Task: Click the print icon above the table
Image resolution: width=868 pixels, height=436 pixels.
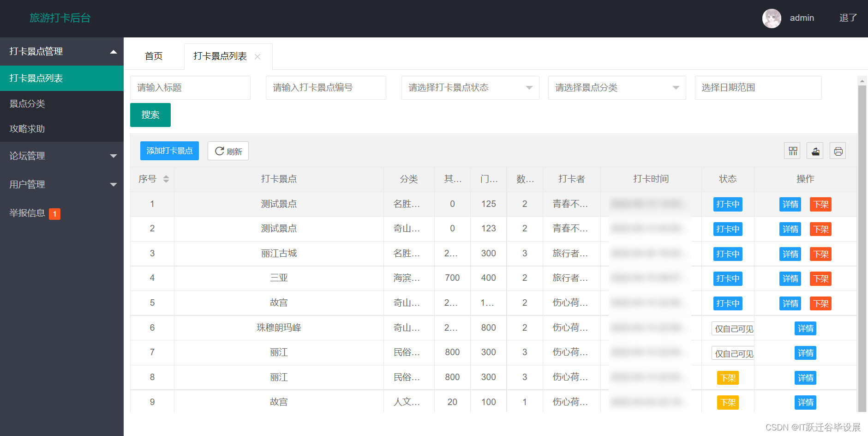Action: pos(838,151)
